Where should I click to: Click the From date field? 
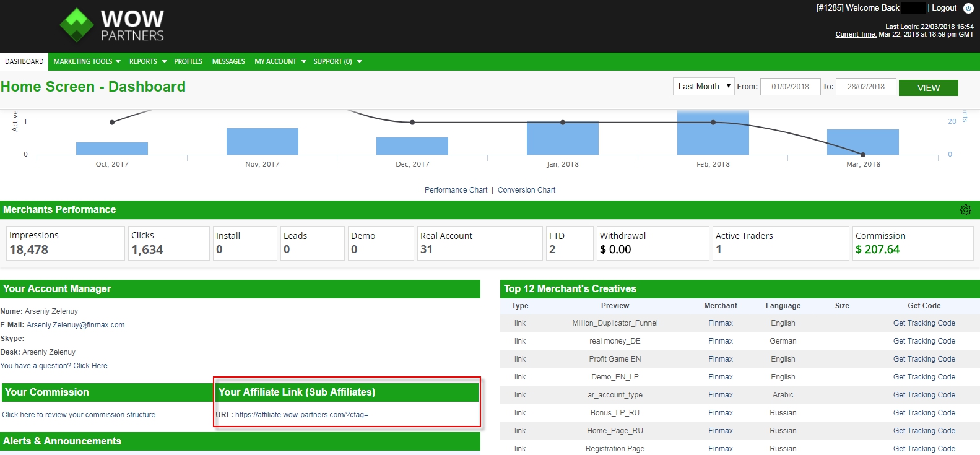coord(790,87)
